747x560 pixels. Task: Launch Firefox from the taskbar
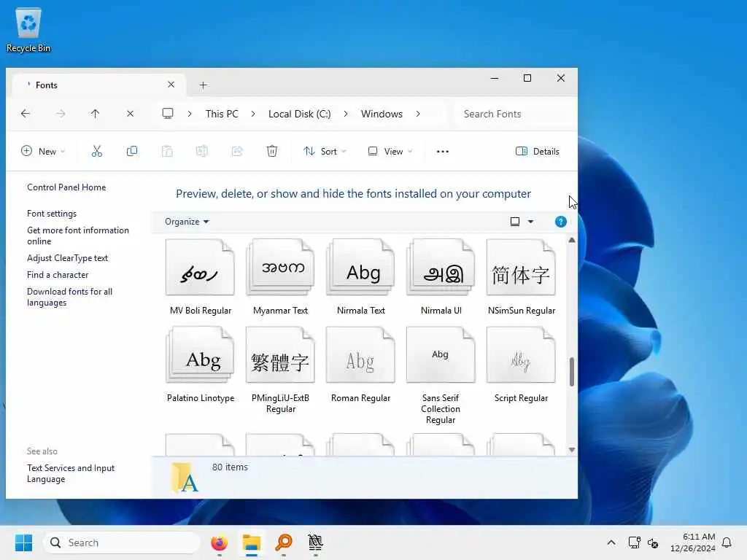pos(219,542)
